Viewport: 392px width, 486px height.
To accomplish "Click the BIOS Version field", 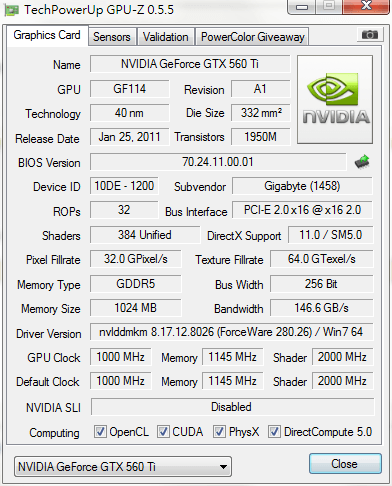I will point(218,162).
